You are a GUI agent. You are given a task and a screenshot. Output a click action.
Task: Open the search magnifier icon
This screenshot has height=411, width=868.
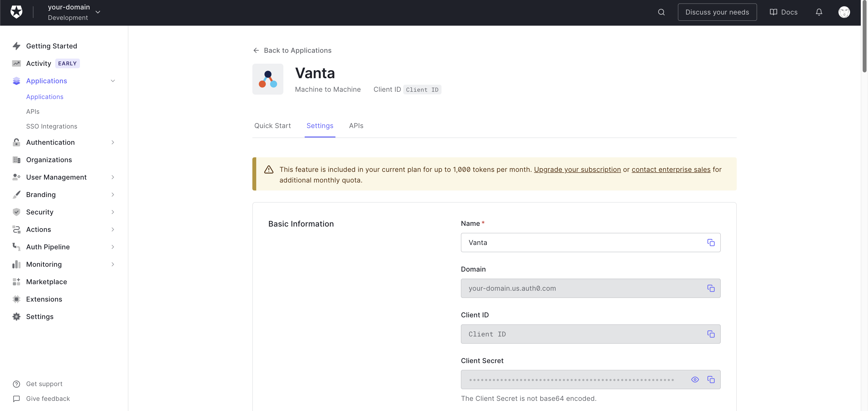[661, 12]
